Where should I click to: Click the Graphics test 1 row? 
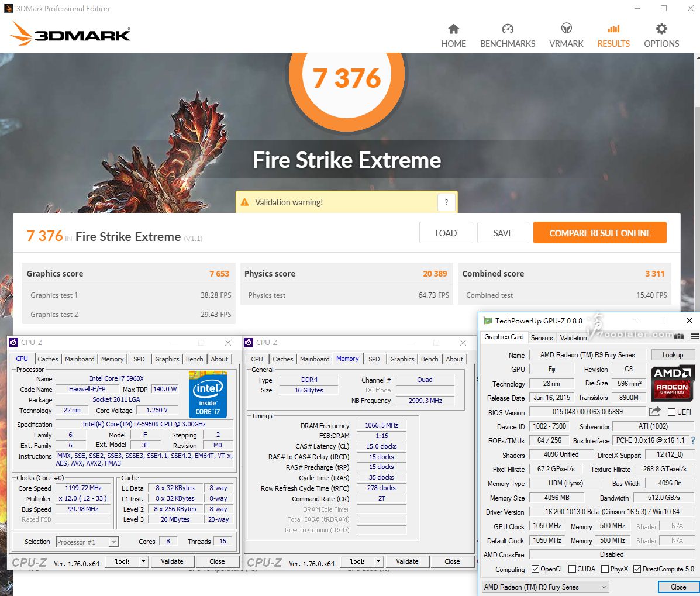click(129, 295)
